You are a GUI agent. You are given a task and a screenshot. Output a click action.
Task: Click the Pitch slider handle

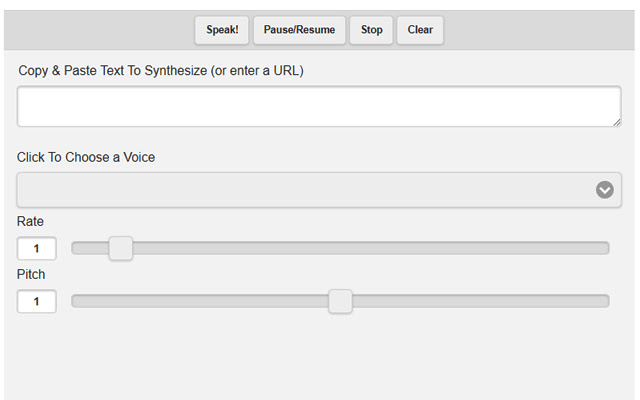(340, 301)
